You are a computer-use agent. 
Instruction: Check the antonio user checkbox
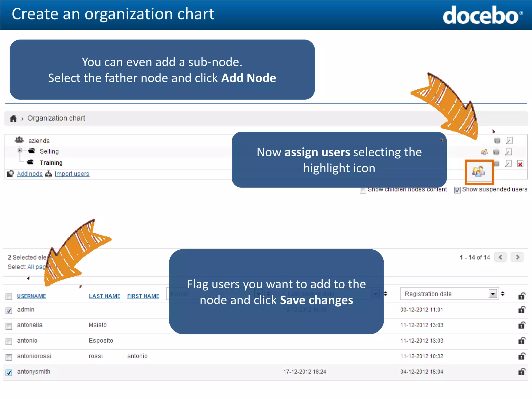9,342
